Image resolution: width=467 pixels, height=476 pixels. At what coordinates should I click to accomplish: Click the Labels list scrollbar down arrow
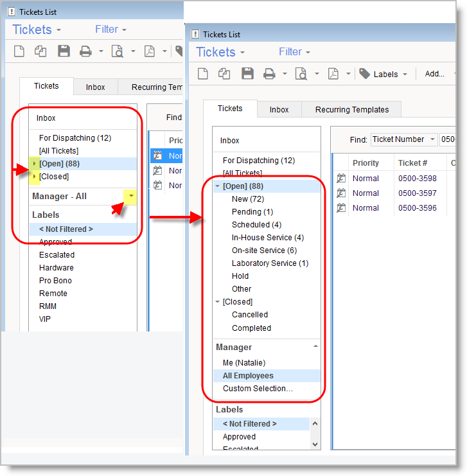[315, 444]
